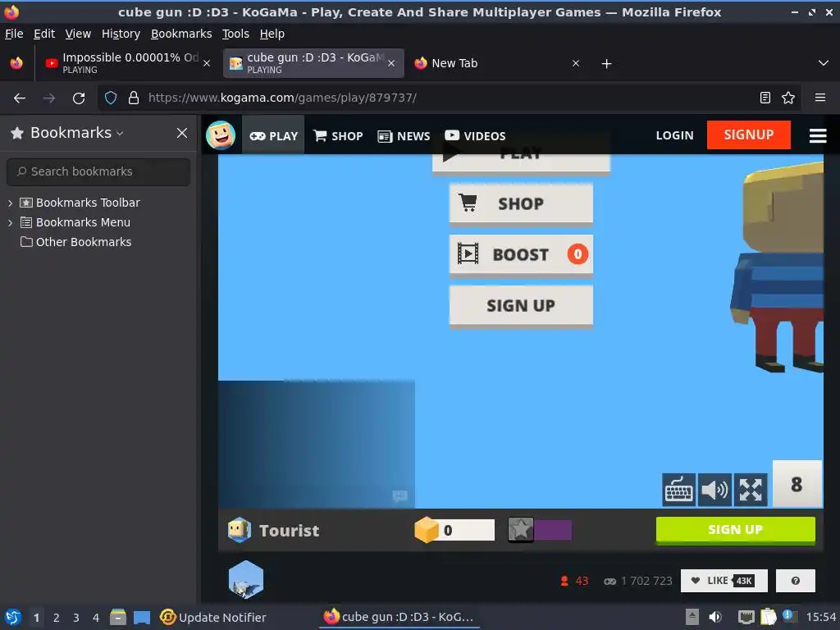Open the KoGaMa hamburger menu
The width and height of the screenshot is (840, 630).
click(x=818, y=135)
